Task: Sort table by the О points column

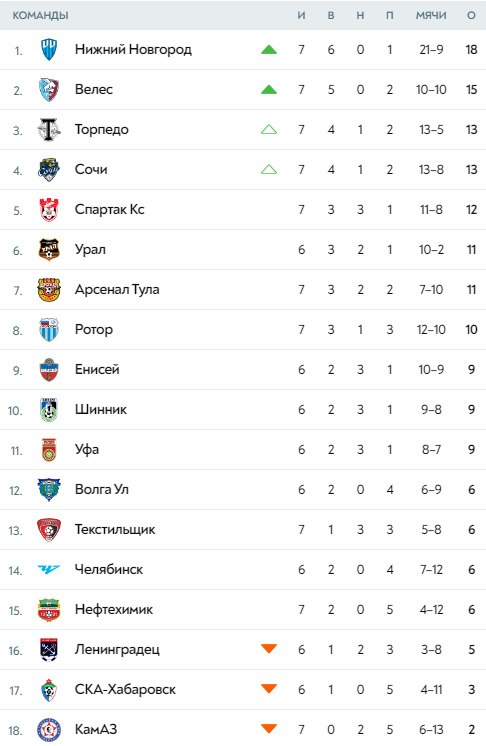Action: pyautogui.click(x=471, y=15)
